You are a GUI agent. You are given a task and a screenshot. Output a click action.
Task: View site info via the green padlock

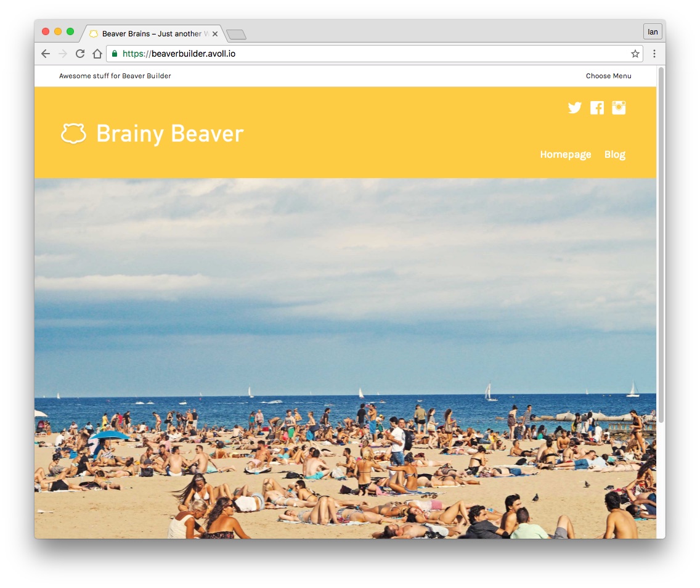[x=115, y=54]
